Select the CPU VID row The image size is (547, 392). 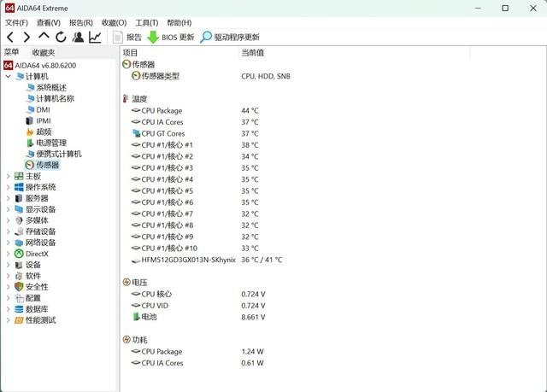pyautogui.click(x=198, y=306)
